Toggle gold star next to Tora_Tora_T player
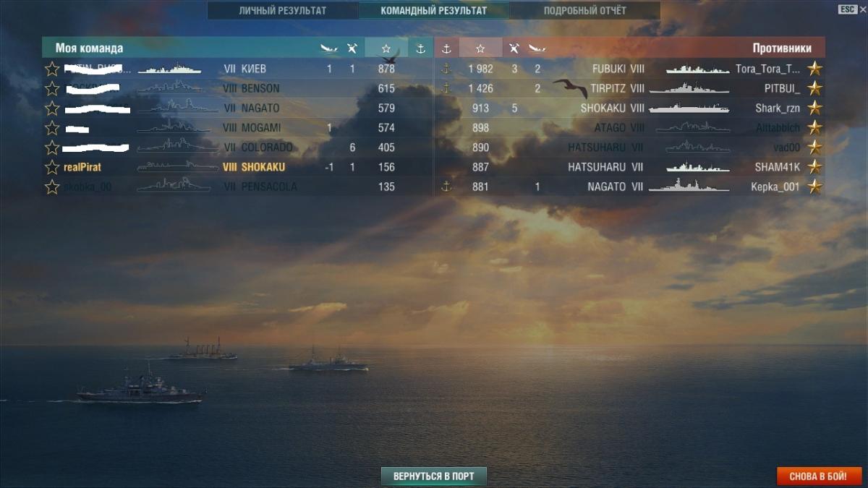868x488 pixels. [814, 69]
